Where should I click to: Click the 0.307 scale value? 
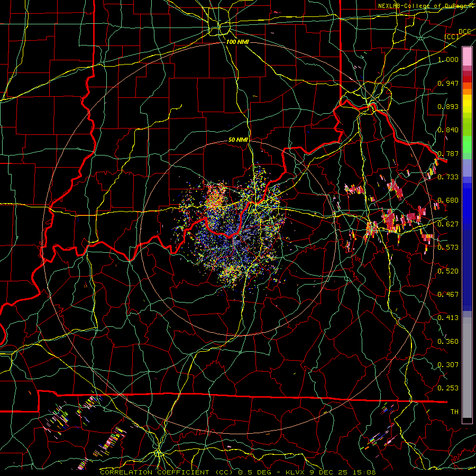pos(448,364)
